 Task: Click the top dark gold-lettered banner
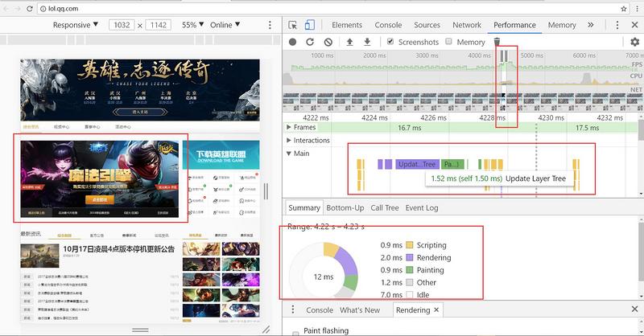[x=140, y=90]
